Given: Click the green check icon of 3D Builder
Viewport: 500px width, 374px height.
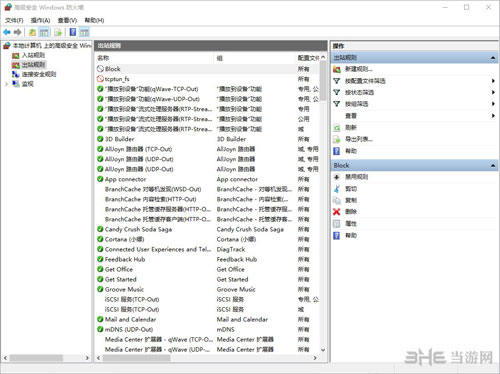Looking at the screenshot, I should pyautogui.click(x=100, y=139).
